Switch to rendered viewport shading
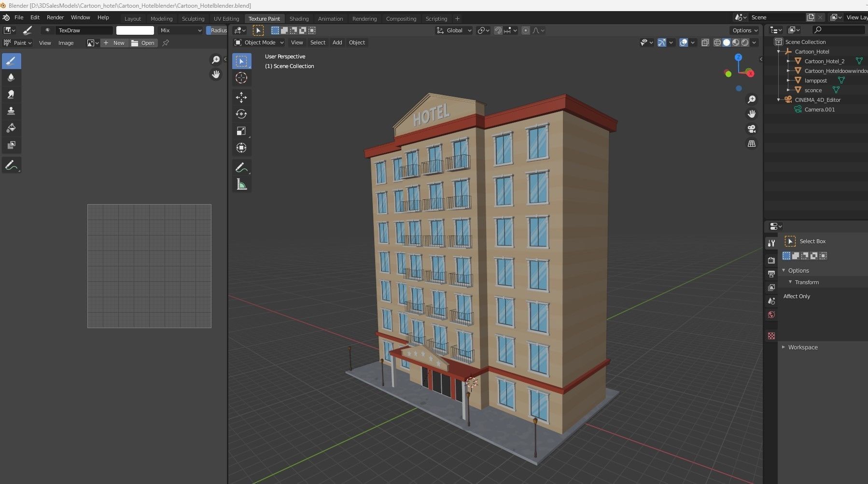Viewport: 868px width, 484px height. coord(745,42)
